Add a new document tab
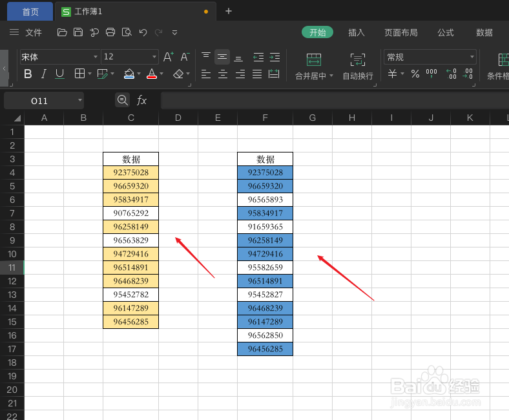Image resolution: width=509 pixels, height=420 pixels. point(229,12)
